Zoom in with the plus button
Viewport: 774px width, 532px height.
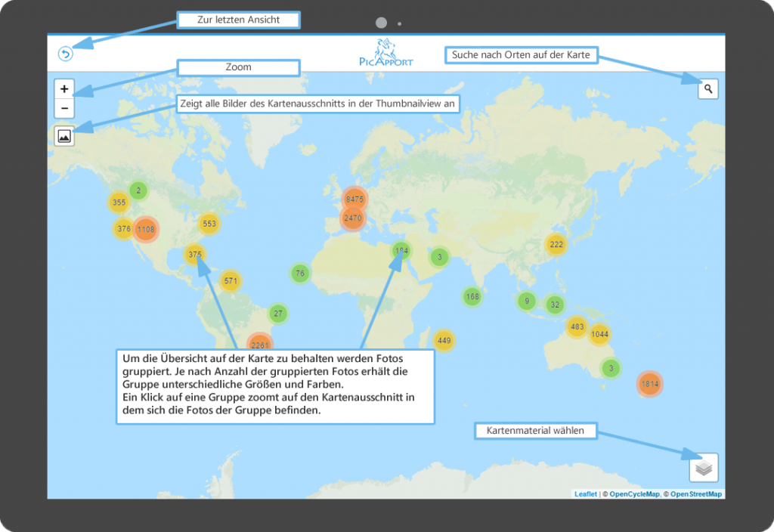point(64,89)
